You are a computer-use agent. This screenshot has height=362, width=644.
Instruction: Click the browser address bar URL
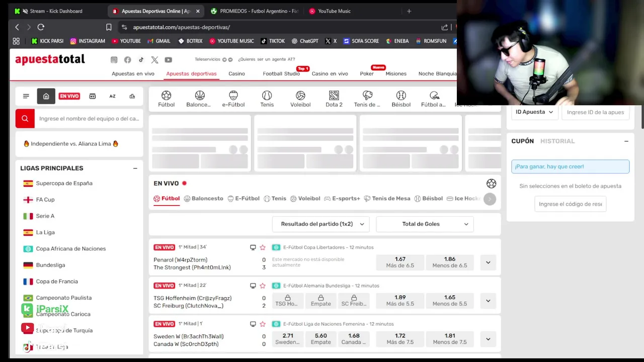(182, 27)
